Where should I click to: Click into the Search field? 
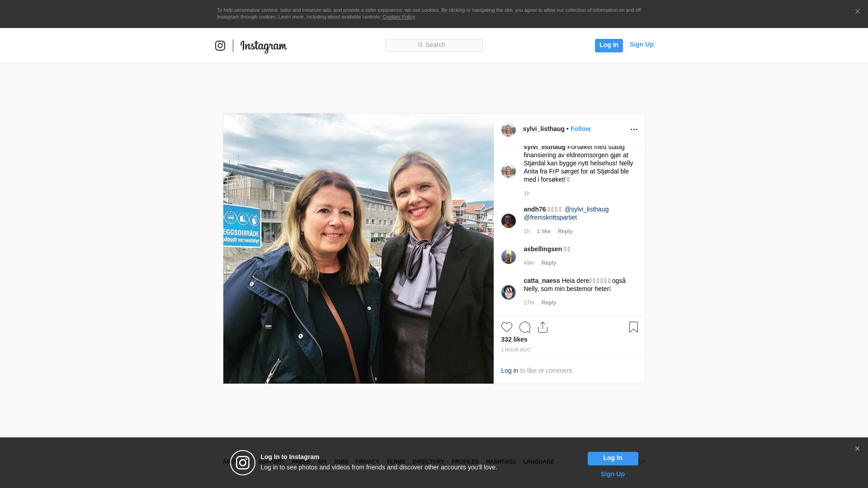tap(434, 46)
